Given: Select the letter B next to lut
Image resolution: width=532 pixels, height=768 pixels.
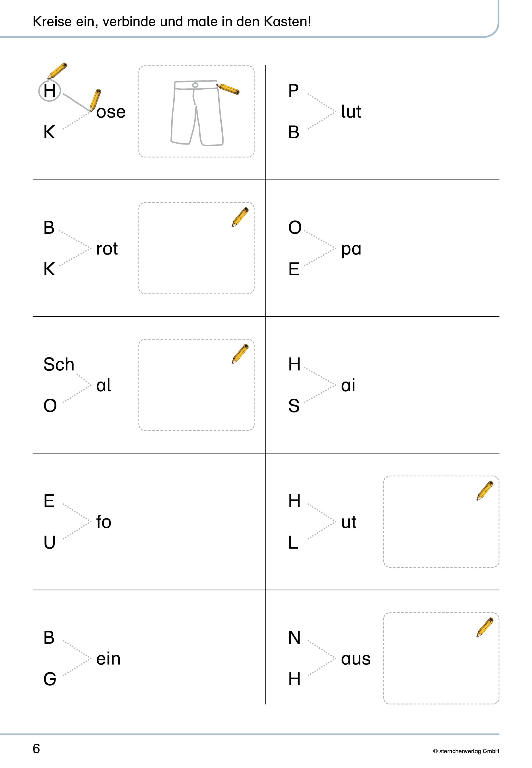Looking at the screenshot, I should tap(294, 132).
